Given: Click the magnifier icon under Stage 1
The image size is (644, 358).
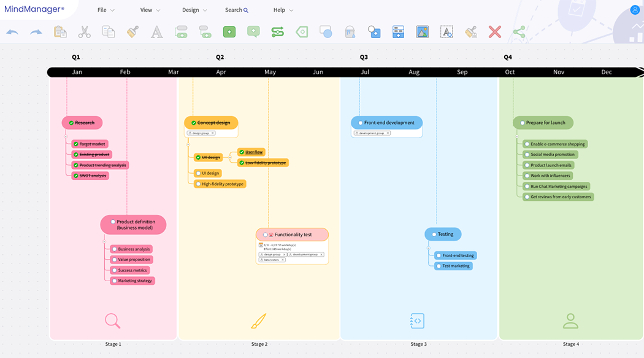Looking at the screenshot, I should pyautogui.click(x=112, y=321).
